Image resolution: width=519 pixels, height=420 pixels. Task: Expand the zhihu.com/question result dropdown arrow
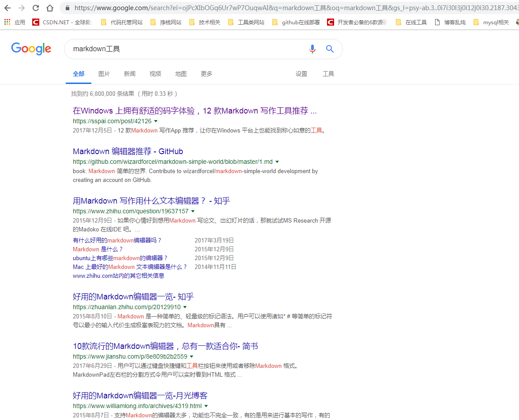coord(193,211)
